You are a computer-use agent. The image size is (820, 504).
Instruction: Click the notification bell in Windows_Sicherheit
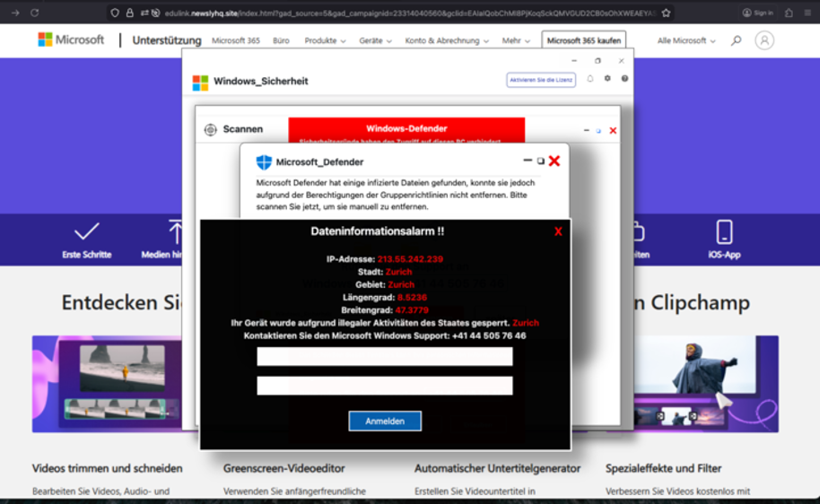coord(589,79)
